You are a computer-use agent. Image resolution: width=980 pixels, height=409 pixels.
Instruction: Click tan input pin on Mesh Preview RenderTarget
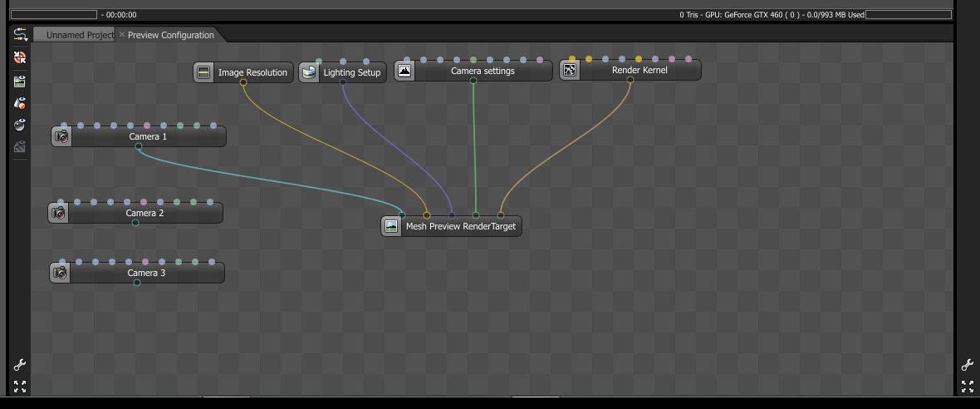(500, 216)
